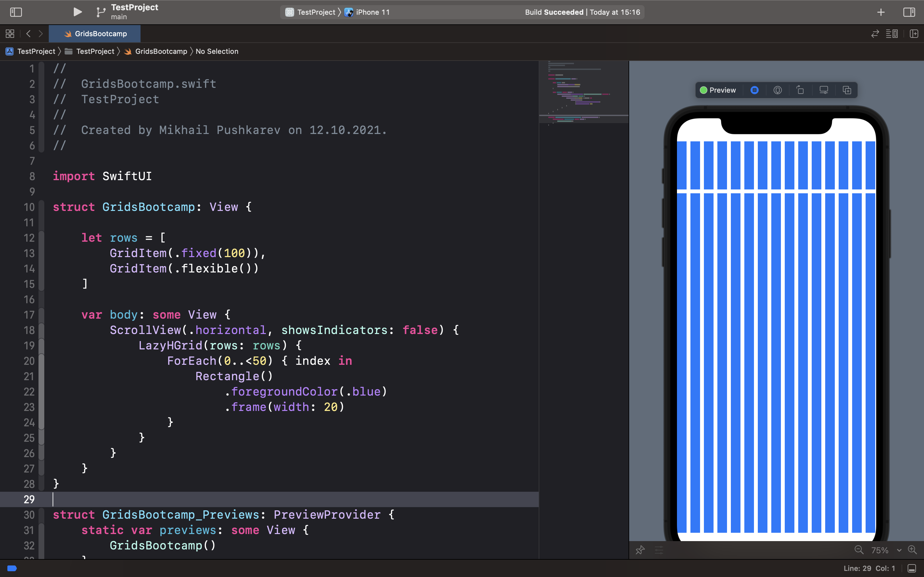Viewport: 924px width, 577px height.
Task: Zoom out the preview canvas
Action: tap(859, 550)
